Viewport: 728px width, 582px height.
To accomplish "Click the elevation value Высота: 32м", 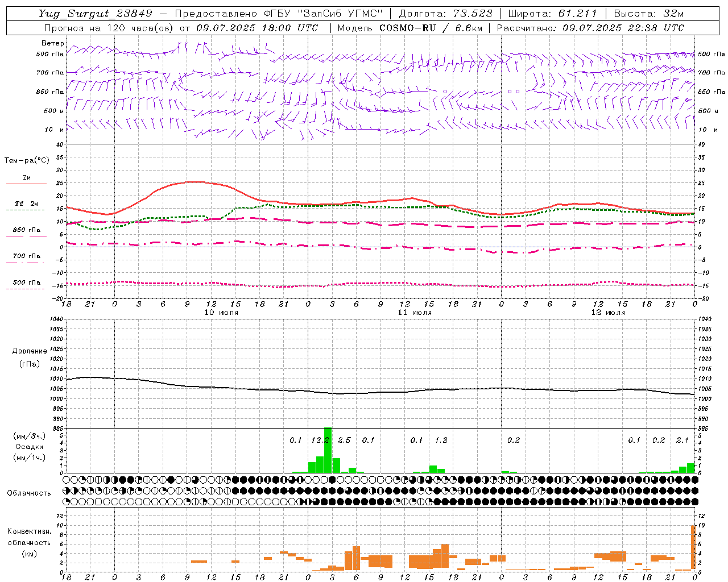I will (x=648, y=14).
